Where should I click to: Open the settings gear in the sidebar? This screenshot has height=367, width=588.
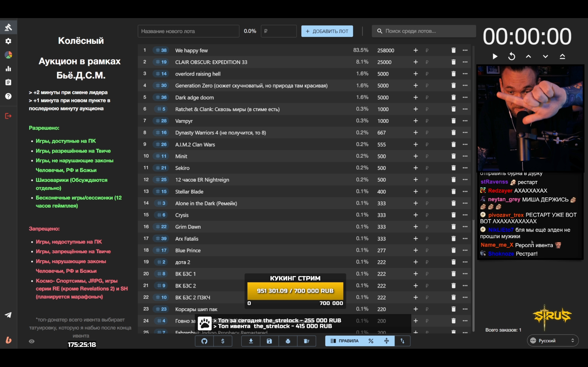[8, 41]
